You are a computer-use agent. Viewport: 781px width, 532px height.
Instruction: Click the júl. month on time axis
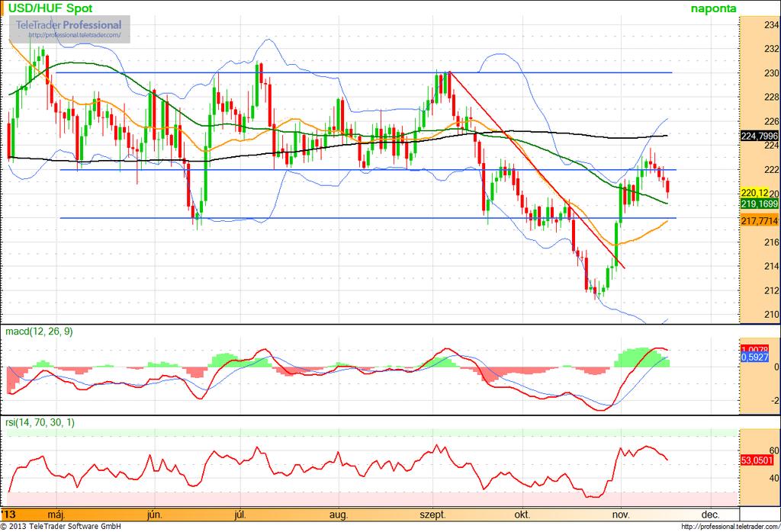tap(240, 514)
